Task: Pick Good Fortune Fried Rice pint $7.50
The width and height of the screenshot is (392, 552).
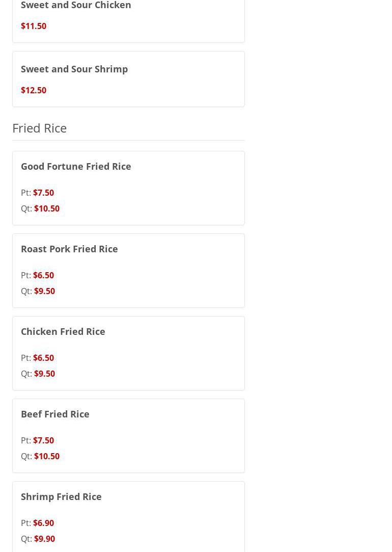Action: [43, 193]
